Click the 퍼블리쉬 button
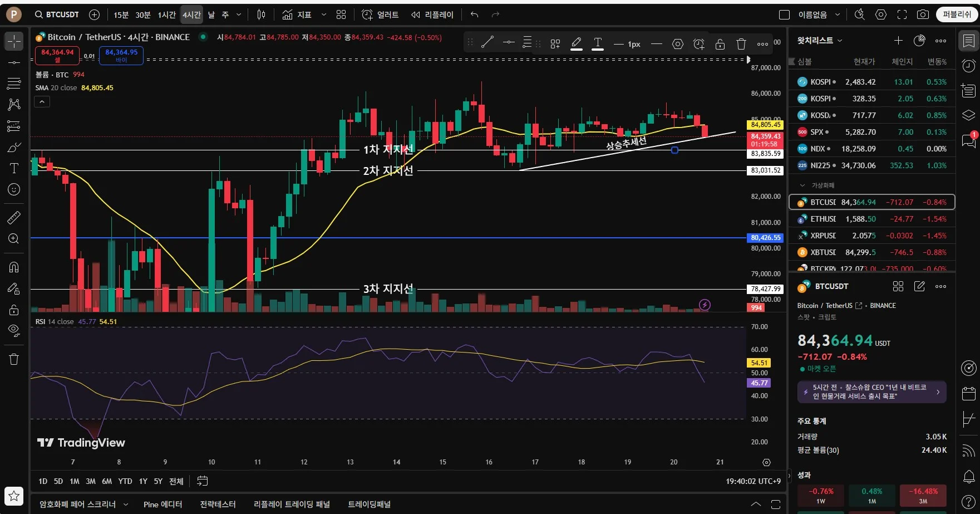This screenshot has width=980, height=514. [x=956, y=14]
